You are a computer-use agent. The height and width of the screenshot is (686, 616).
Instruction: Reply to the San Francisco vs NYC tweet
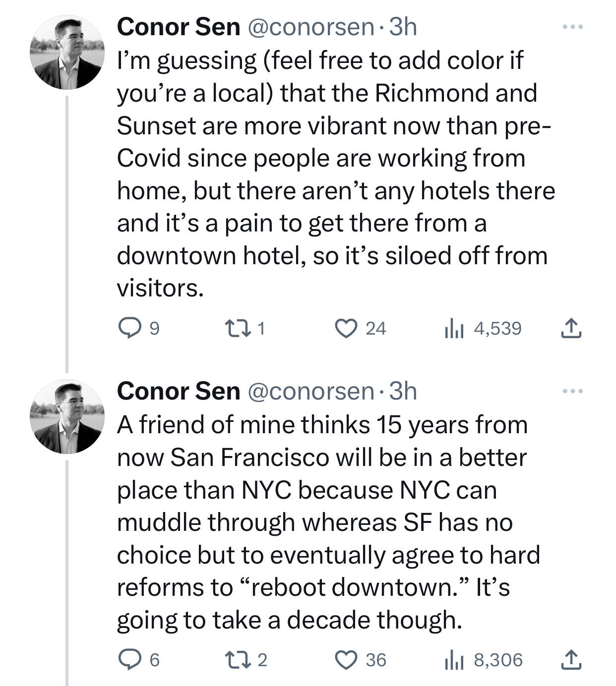130,660
